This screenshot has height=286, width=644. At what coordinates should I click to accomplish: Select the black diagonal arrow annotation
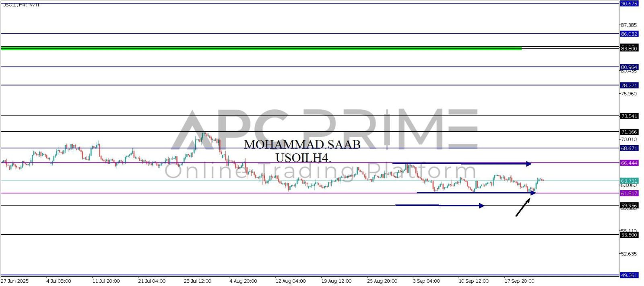522,208
